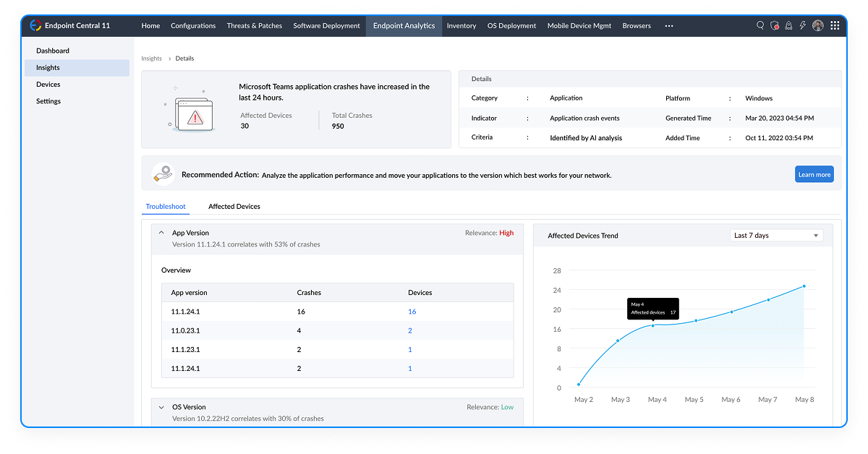Click the Generated Time 'Mar 20, 2023 04:54 PM'

pyautogui.click(x=780, y=118)
